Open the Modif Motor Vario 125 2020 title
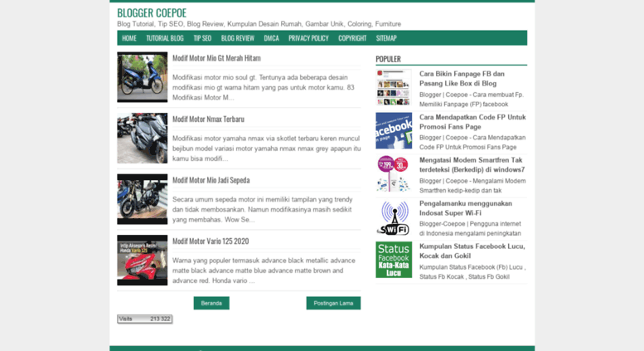644x351 pixels. click(x=211, y=241)
